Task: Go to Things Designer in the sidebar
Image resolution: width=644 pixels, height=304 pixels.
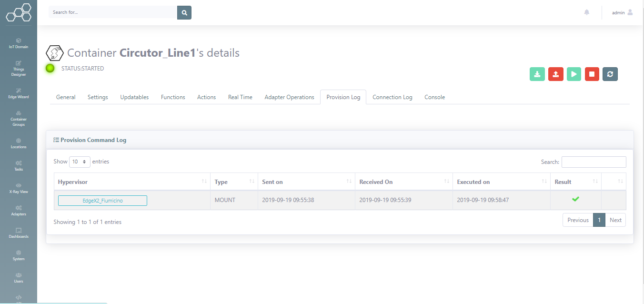Action: point(19,69)
